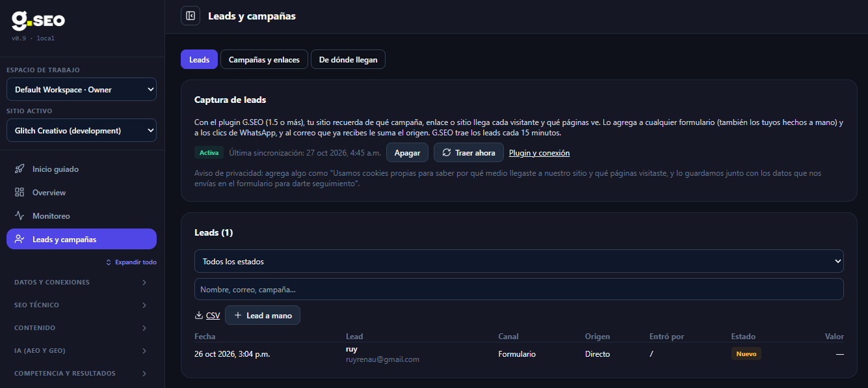Click Traer ahora to sync leads
Screen dimensions: 868x388
(469, 152)
